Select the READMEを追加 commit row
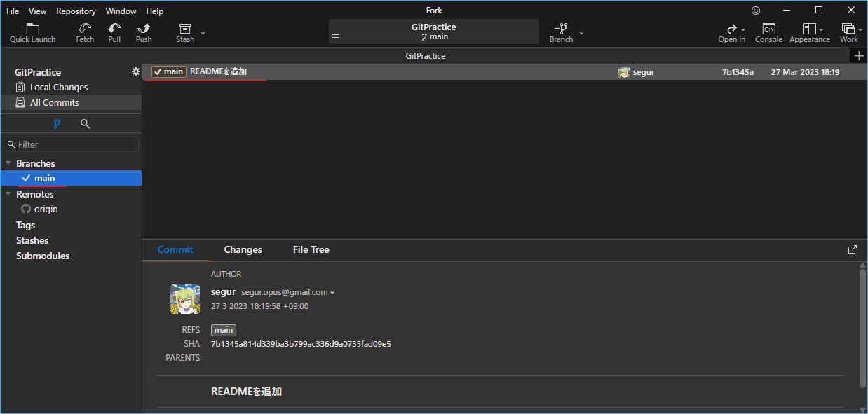 (504, 71)
